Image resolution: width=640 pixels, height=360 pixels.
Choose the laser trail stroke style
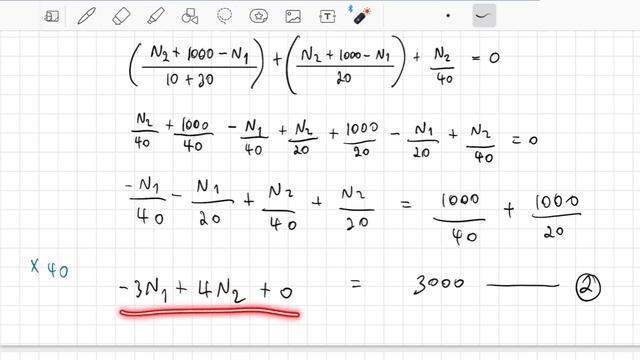484,16
